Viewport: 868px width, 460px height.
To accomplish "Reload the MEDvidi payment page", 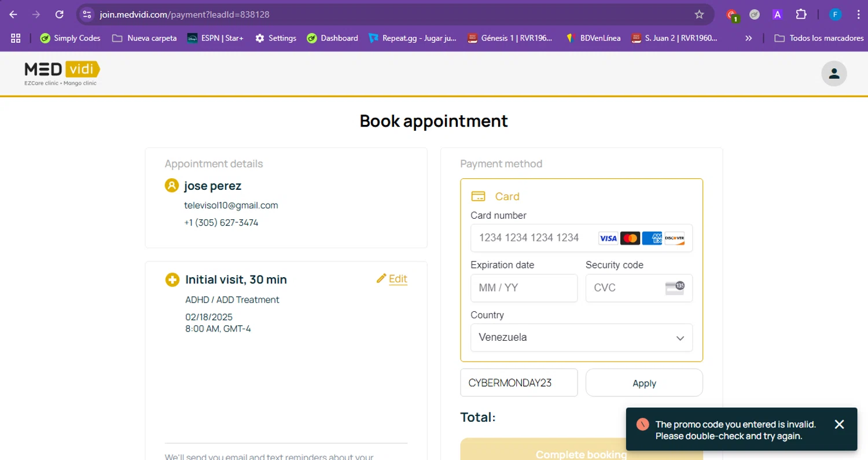I will click(59, 14).
